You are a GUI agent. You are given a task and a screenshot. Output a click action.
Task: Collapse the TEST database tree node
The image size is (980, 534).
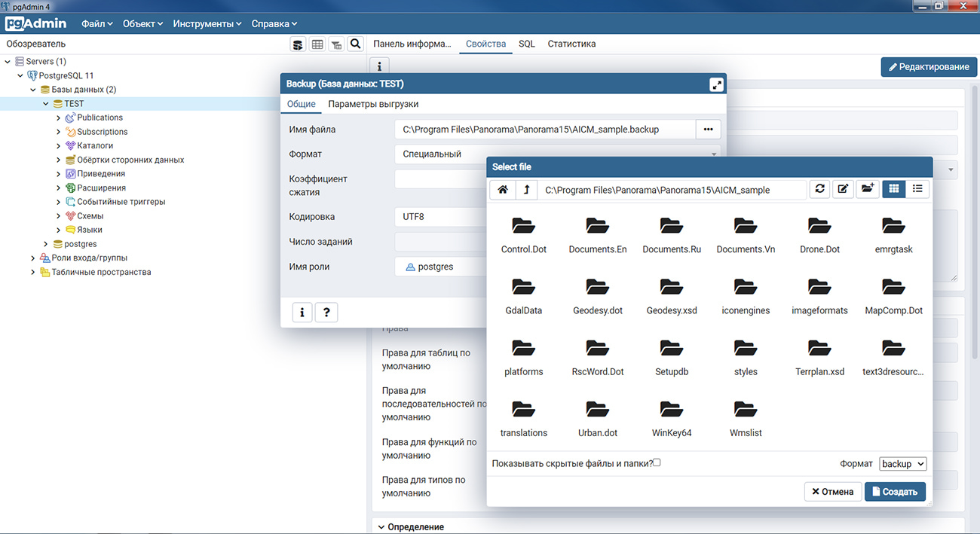point(46,104)
